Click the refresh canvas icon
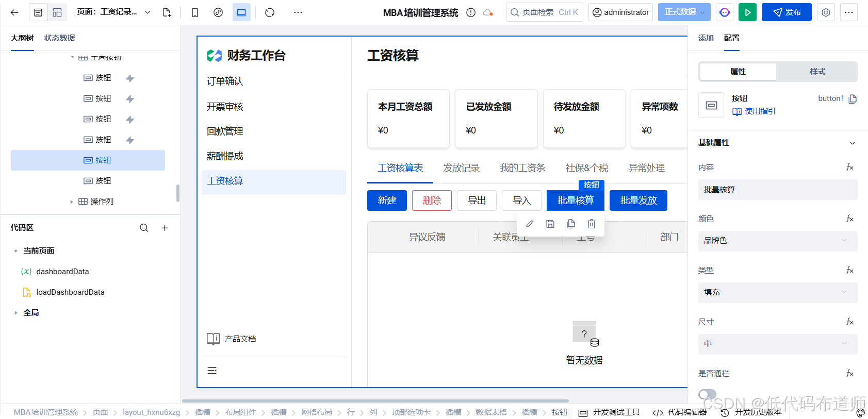 (270, 12)
